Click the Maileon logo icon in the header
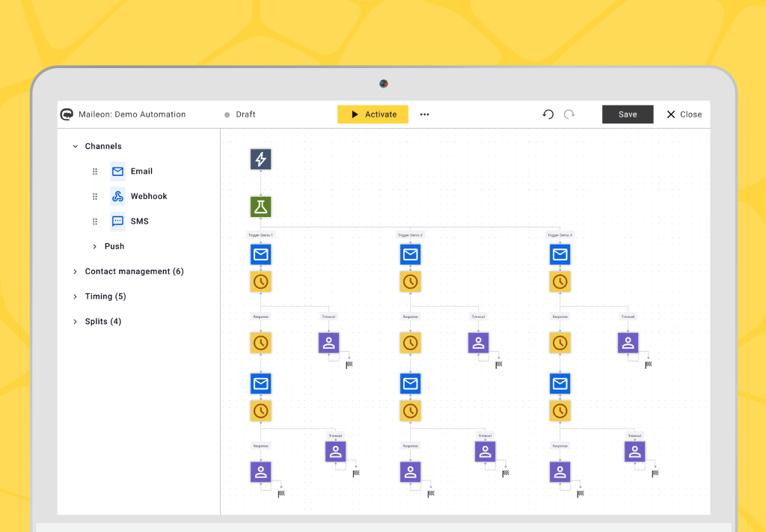 click(67, 114)
